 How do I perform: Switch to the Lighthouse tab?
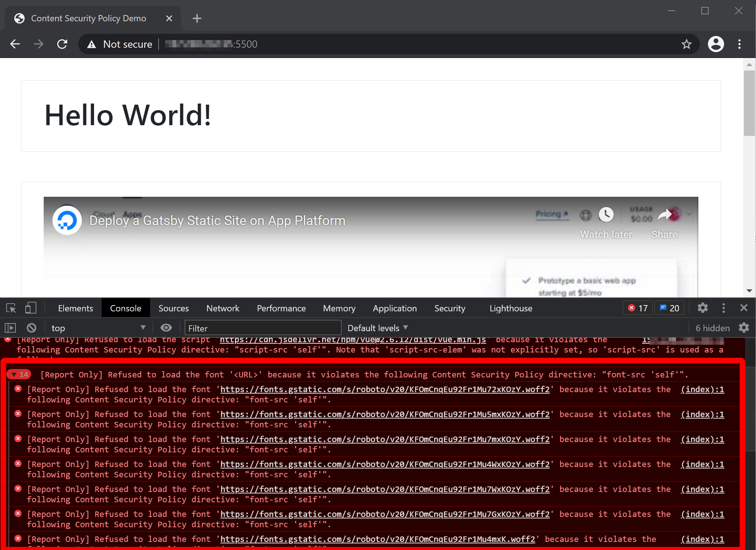511,308
